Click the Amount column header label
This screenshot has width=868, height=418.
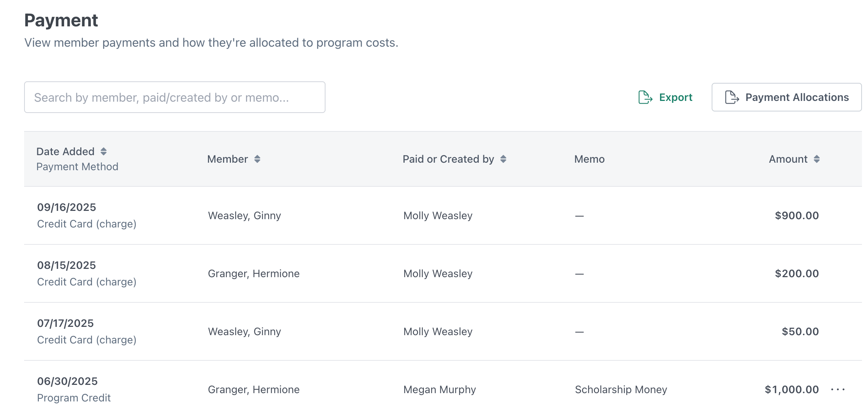[x=788, y=159]
